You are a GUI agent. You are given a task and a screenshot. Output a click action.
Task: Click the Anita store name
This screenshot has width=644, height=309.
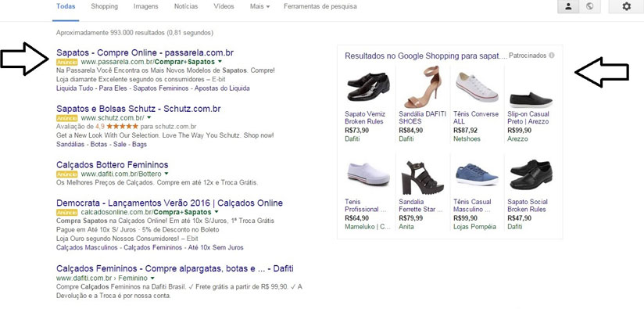point(406,227)
